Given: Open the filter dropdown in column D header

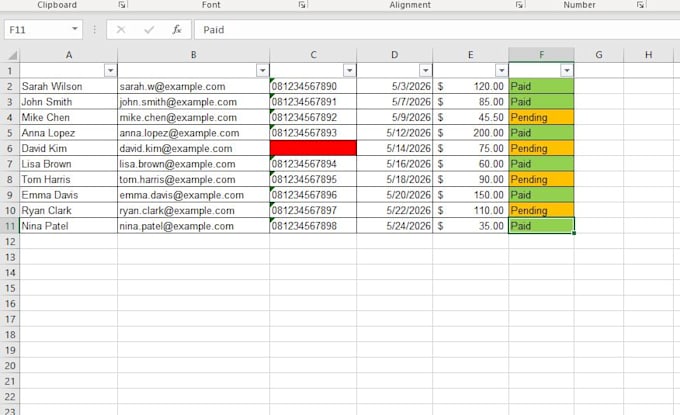Looking at the screenshot, I should coord(425,70).
